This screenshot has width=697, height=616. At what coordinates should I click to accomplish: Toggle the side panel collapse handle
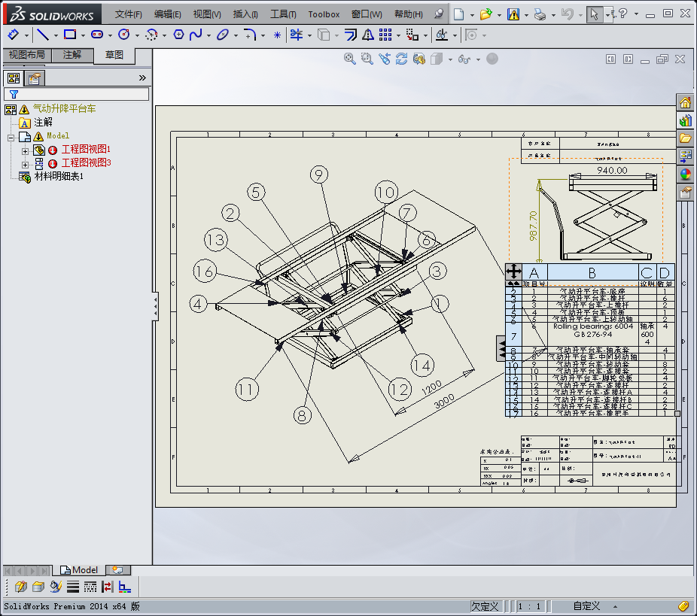click(x=155, y=305)
